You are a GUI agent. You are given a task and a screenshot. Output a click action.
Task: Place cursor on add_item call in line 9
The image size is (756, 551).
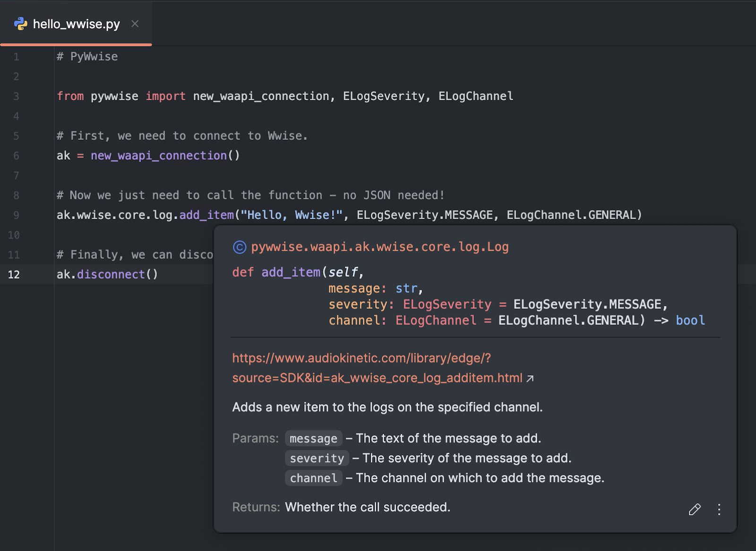tap(206, 215)
